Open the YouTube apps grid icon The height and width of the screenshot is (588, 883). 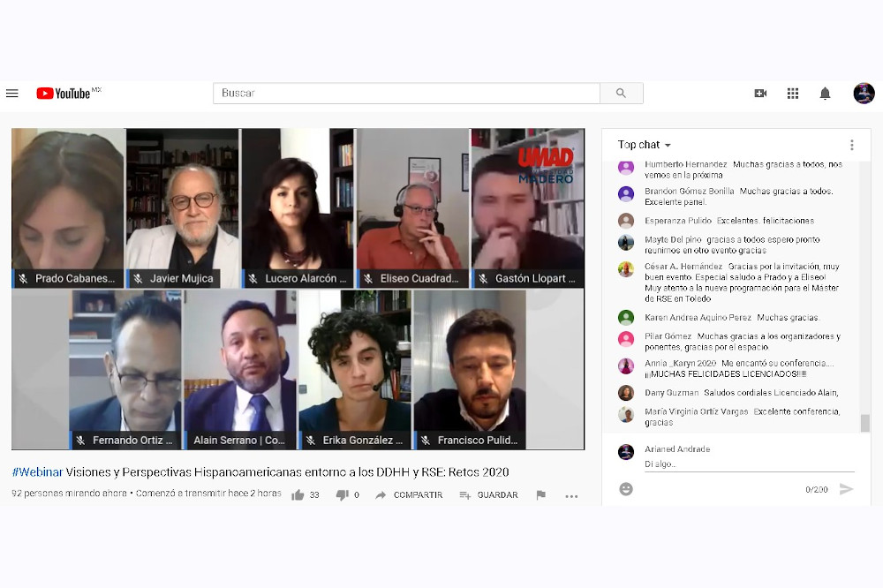click(x=792, y=94)
